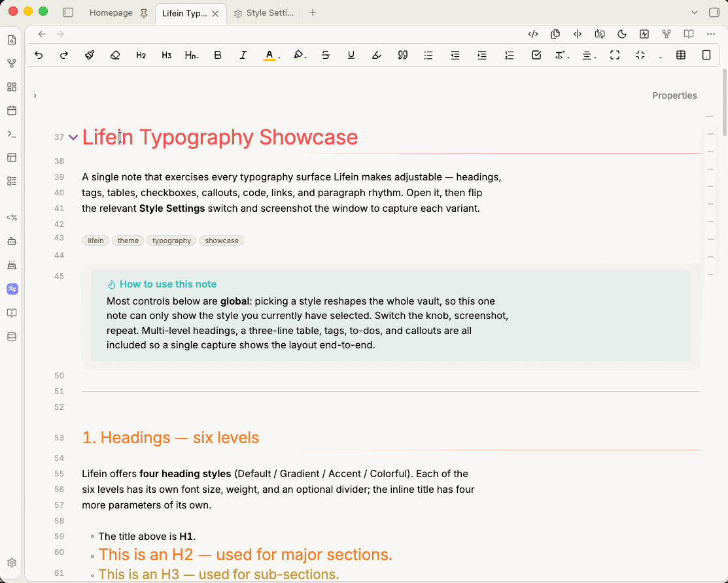728x583 pixels.
Task: Select the format painter brush tool
Action: [90, 55]
